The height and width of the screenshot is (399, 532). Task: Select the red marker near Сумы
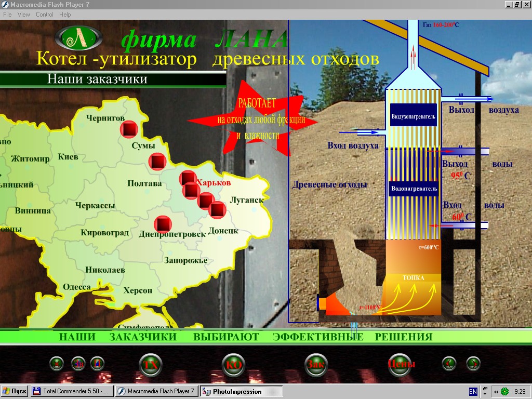[157, 162]
